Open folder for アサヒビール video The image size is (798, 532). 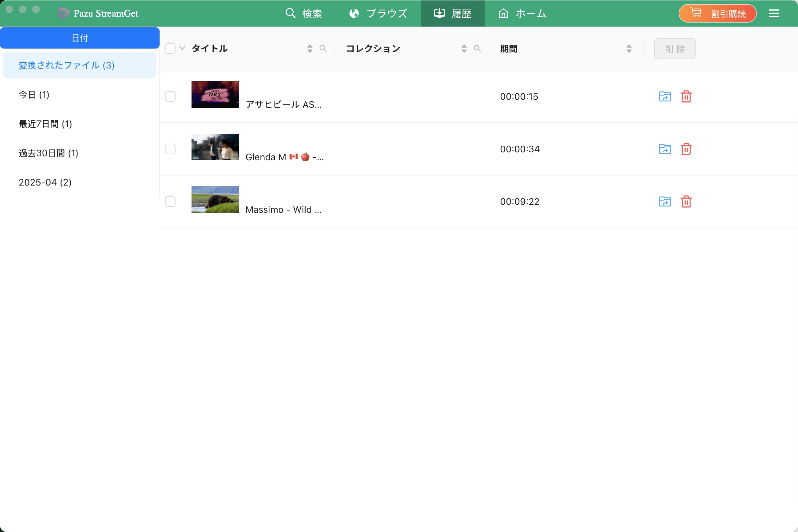coord(665,97)
